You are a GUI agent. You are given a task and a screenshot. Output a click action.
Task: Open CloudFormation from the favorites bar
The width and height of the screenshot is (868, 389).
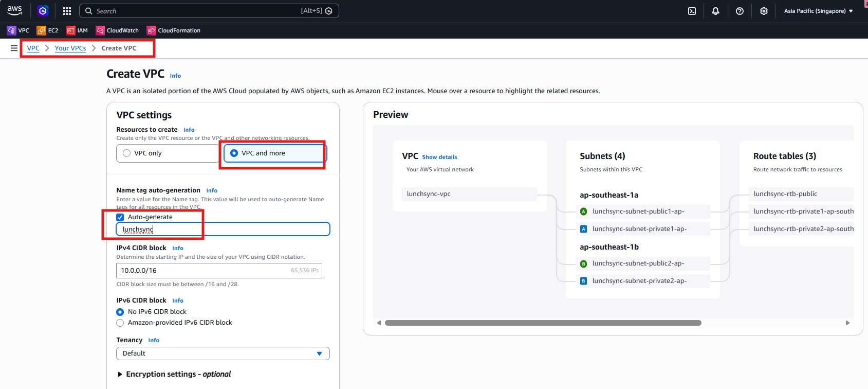coord(174,30)
